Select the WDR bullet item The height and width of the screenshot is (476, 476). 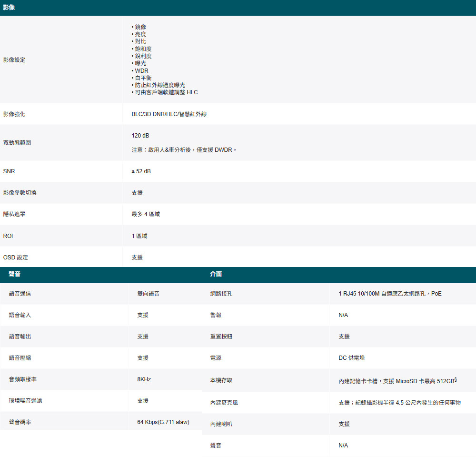[x=141, y=70]
